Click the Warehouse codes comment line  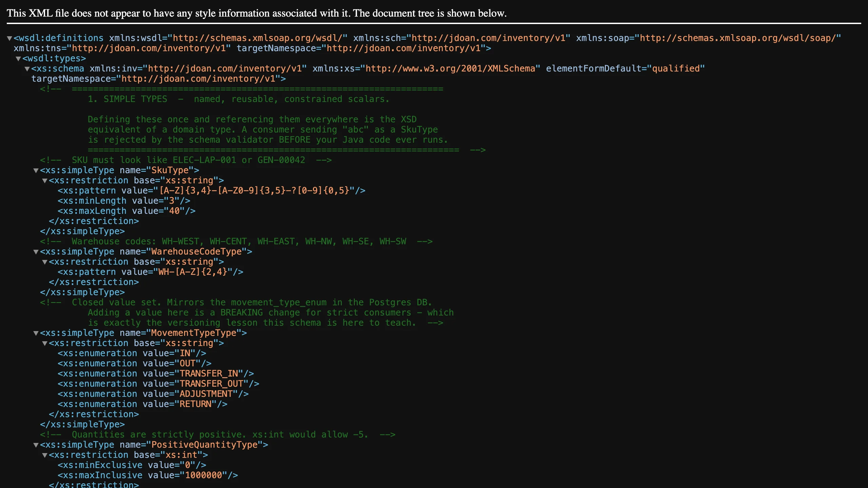[x=236, y=241]
